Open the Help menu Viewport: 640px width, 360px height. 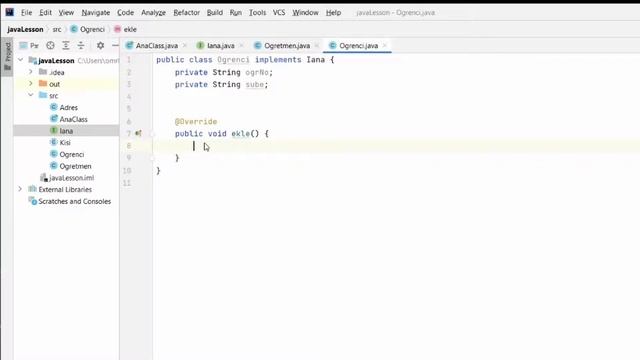tap(333, 13)
